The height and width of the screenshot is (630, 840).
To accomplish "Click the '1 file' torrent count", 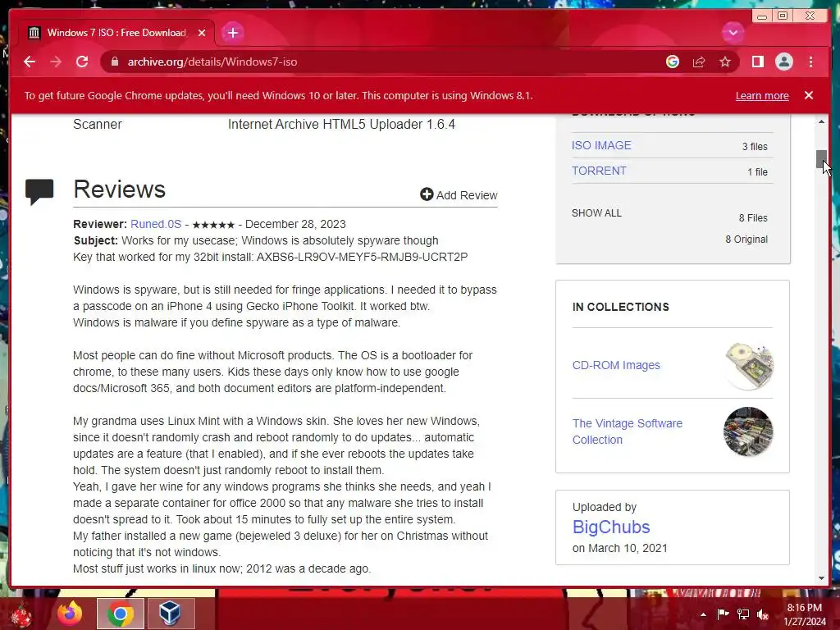I will click(x=757, y=172).
